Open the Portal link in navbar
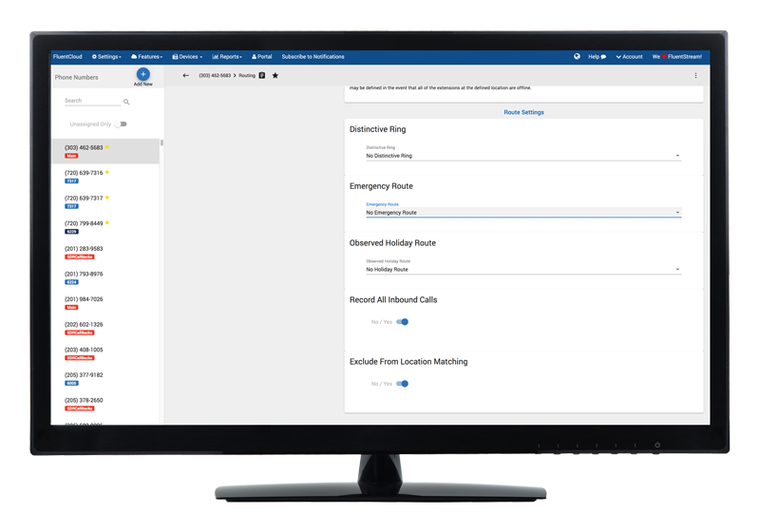The width and height of the screenshot is (760, 532). tap(261, 57)
